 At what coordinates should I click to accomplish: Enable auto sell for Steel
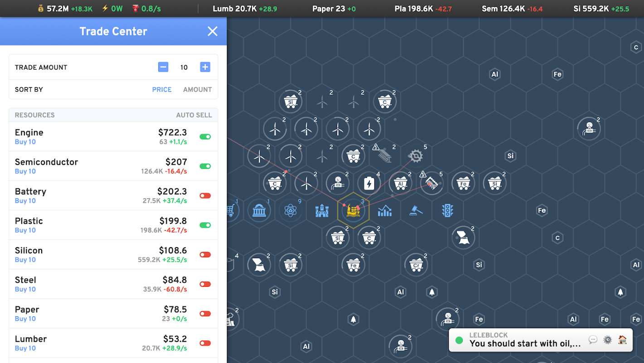pos(205,284)
